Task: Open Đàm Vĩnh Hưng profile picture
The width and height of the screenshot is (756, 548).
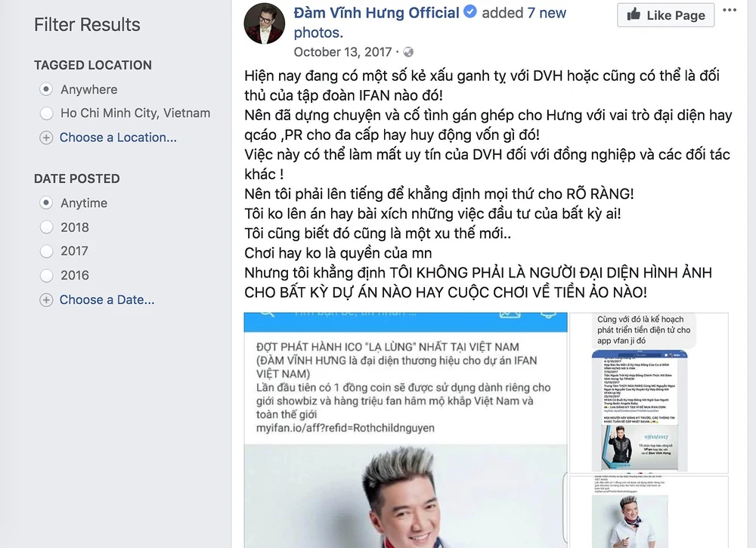Action: tap(264, 23)
